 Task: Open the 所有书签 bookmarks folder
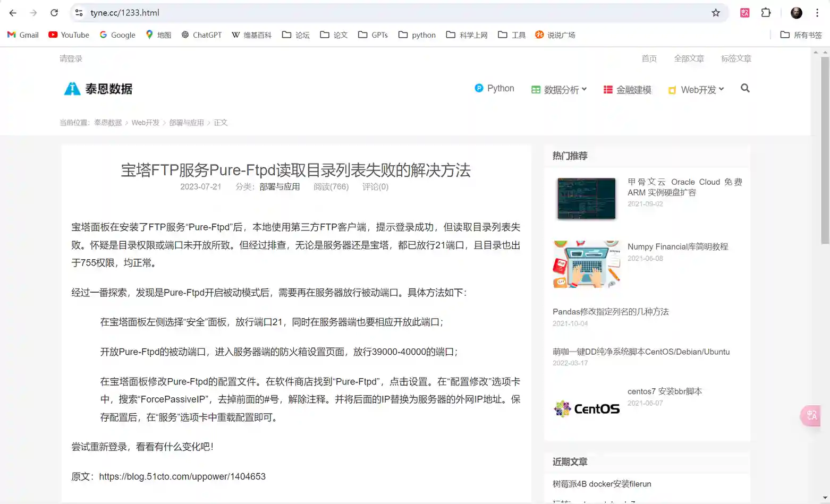tap(801, 35)
